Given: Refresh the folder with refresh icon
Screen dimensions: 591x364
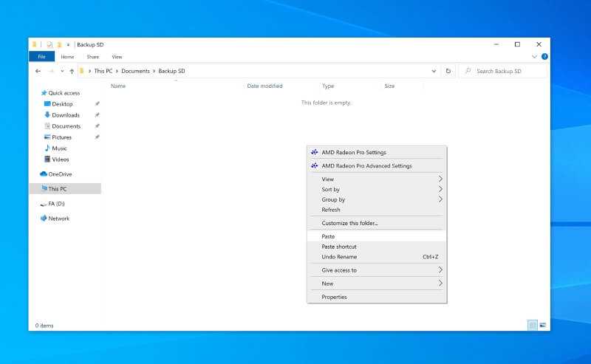Looking at the screenshot, I should pyautogui.click(x=448, y=71).
